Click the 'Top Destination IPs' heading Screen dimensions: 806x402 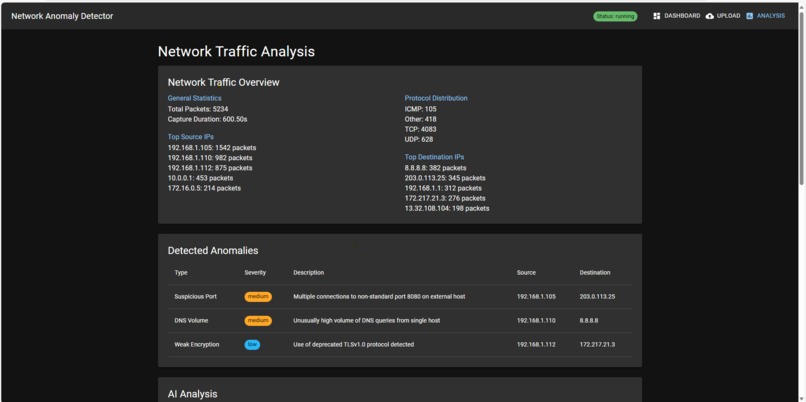tap(434, 157)
